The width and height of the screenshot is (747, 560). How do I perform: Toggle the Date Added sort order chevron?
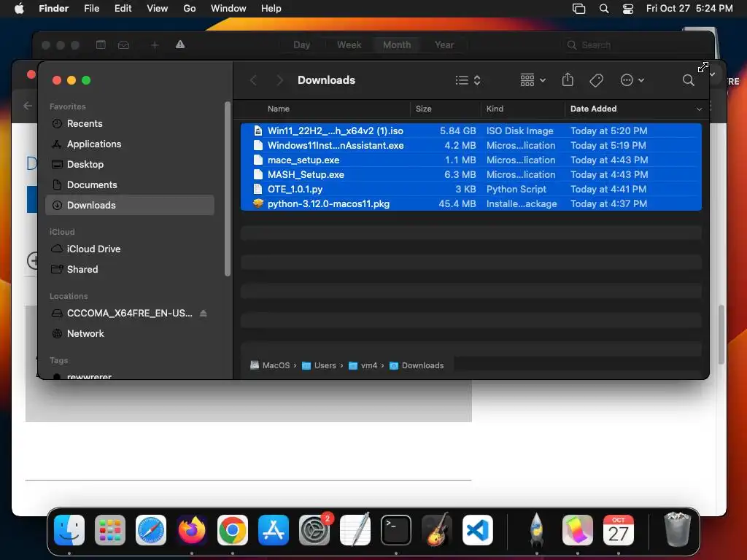[699, 109]
